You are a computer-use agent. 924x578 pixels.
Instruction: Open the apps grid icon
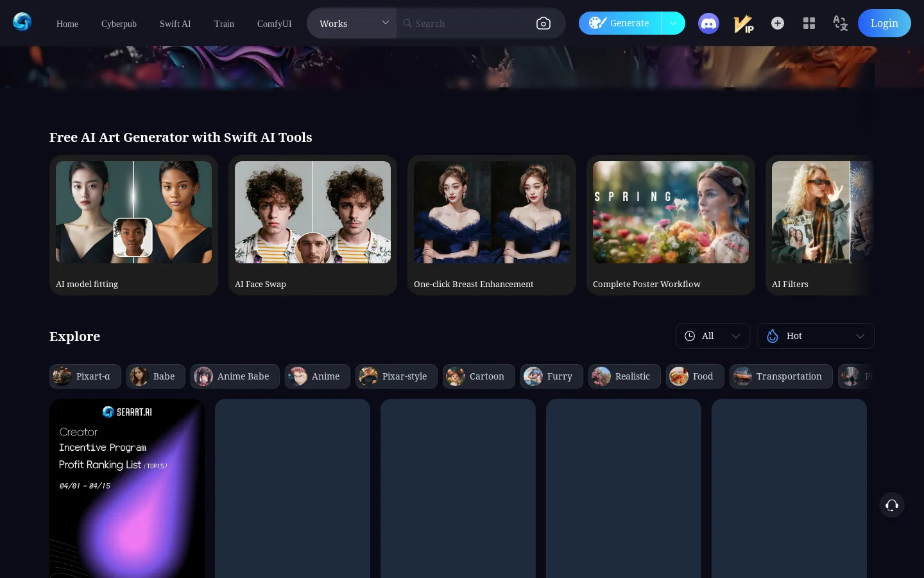pyautogui.click(x=809, y=23)
